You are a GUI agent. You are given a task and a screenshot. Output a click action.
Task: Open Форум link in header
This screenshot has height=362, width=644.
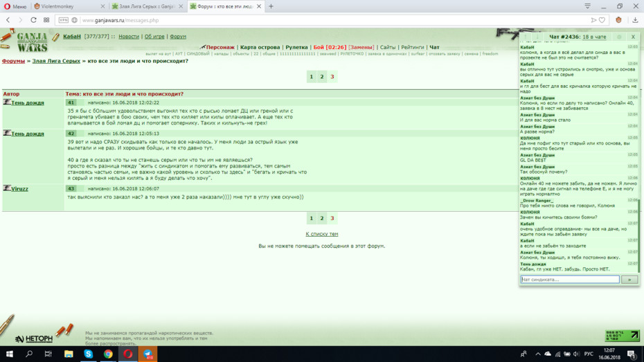(x=178, y=37)
